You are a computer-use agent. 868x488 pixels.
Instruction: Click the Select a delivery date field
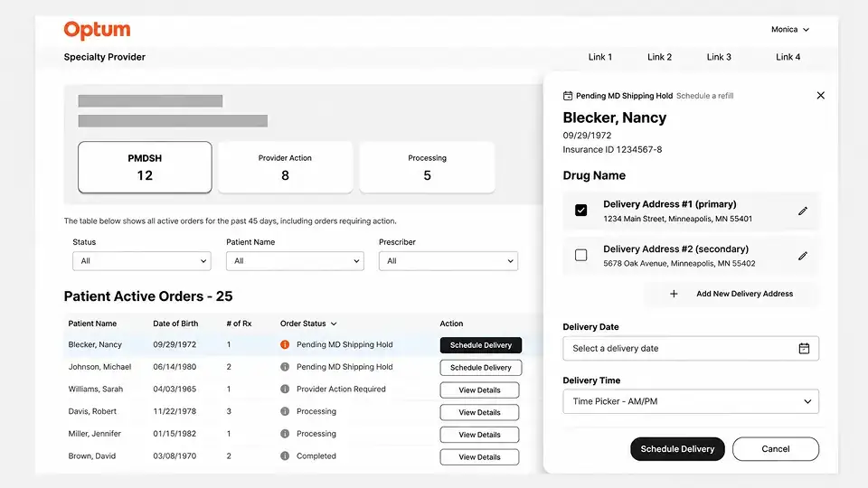coord(691,349)
